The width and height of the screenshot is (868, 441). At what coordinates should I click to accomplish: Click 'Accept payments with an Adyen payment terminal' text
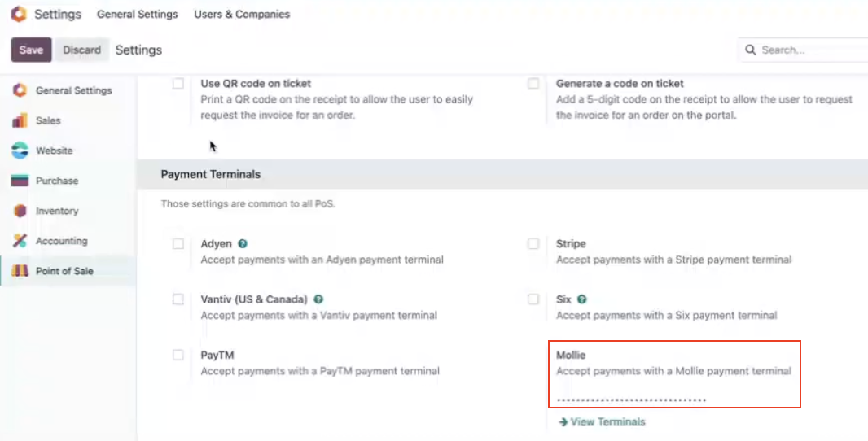322,260
